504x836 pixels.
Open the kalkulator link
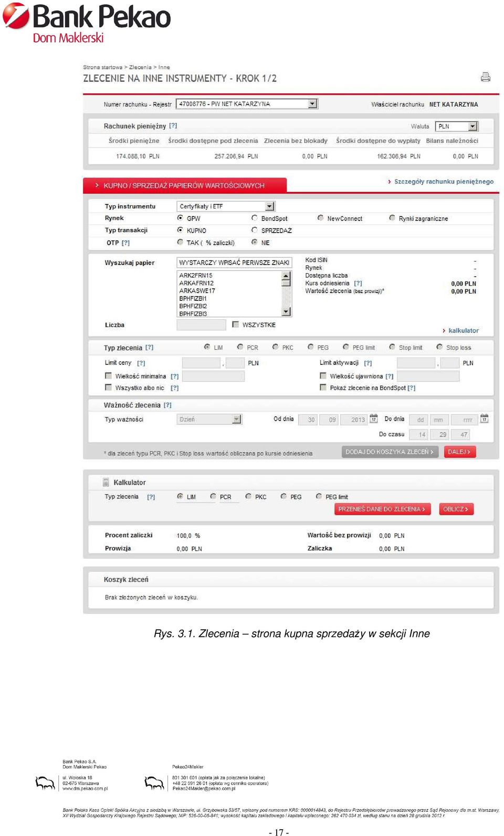pos(464,330)
